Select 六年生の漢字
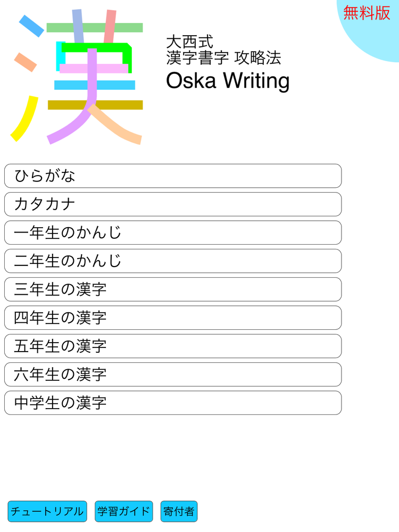399x532 pixels. [173, 374]
